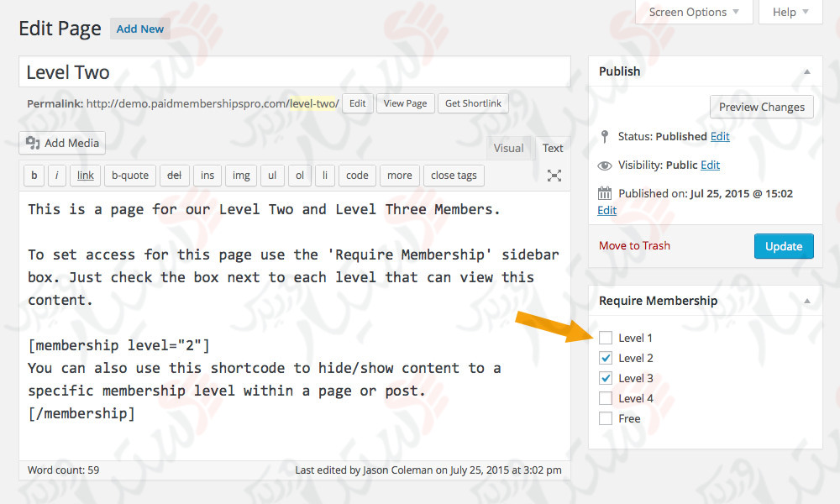The image size is (840, 504).
Task: Apply bold formatting with the b button
Action: click(34, 176)
